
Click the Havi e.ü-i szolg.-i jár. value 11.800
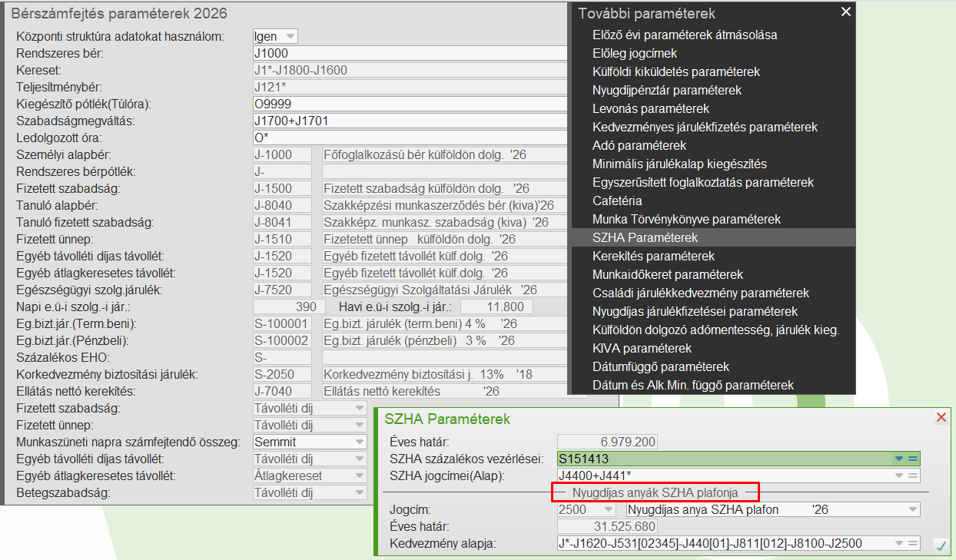click(496, 307)
